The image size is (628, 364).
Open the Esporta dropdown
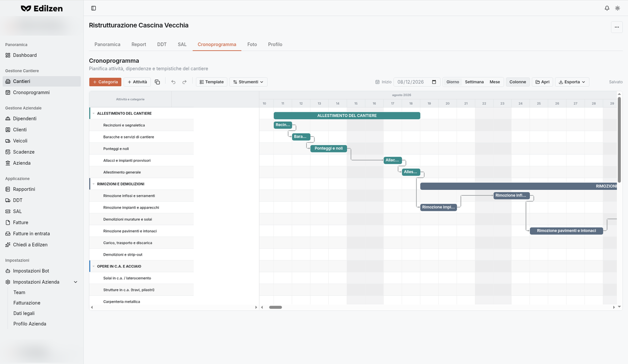(x=572, y=82)
